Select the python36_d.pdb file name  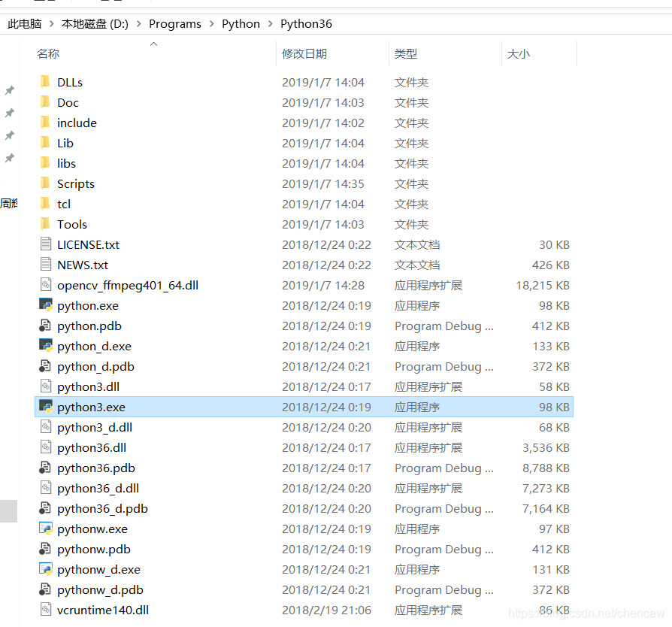coord(102,509)
